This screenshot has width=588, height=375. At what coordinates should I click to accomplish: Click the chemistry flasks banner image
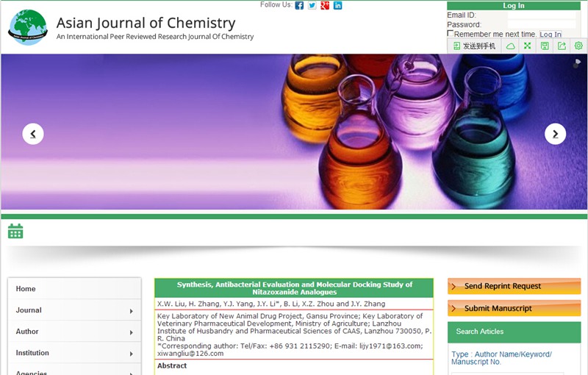[x=294, y=132]
